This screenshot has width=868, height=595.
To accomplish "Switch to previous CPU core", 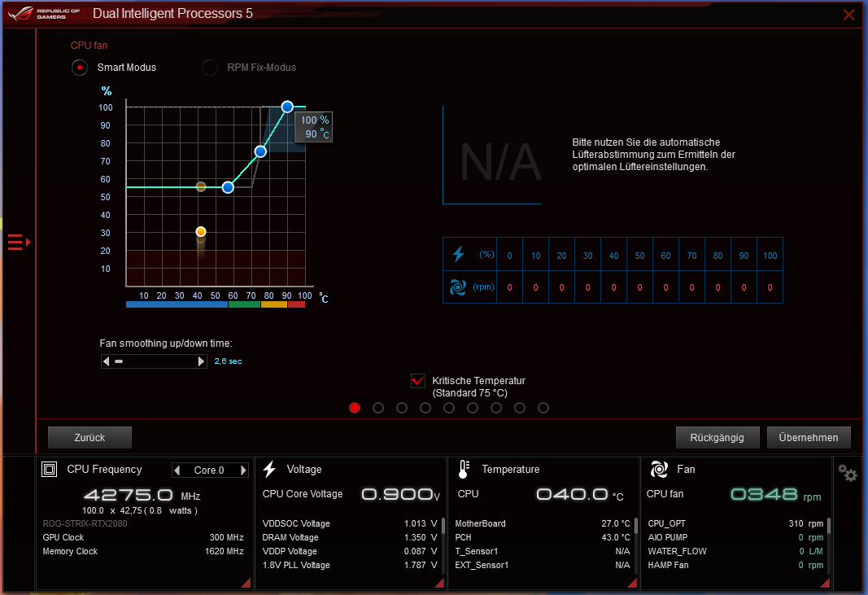I will point(177,470).
